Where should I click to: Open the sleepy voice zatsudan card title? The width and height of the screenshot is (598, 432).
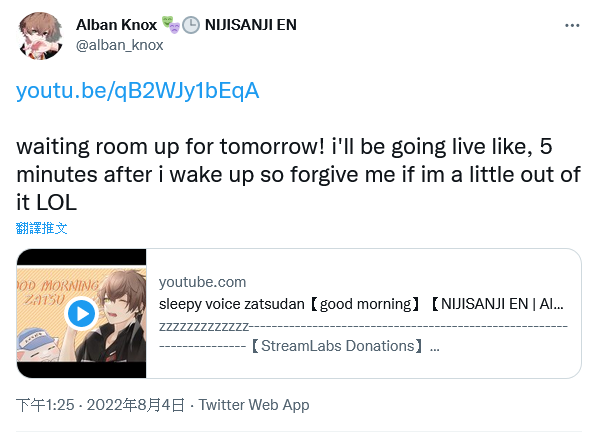361,304
